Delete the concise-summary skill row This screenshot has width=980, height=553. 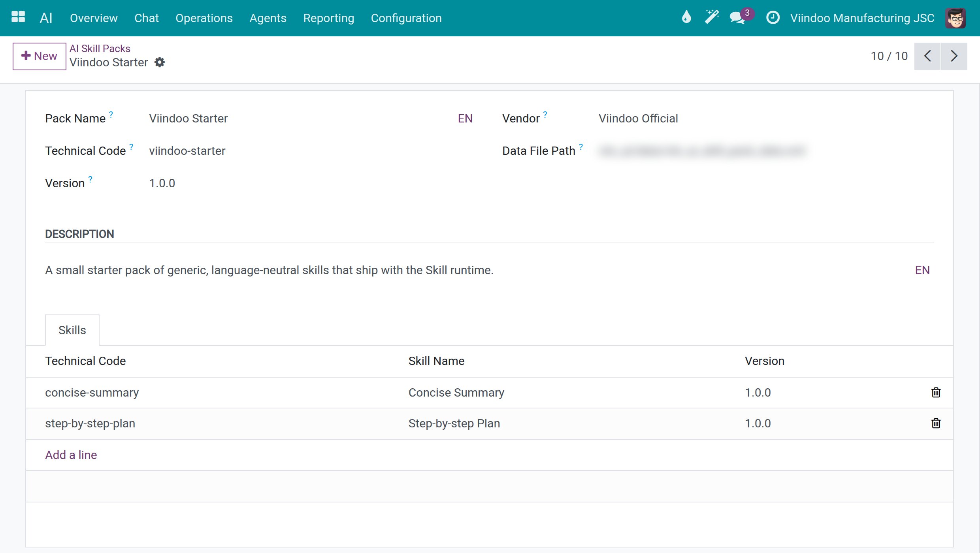click(x=936, y=392)
